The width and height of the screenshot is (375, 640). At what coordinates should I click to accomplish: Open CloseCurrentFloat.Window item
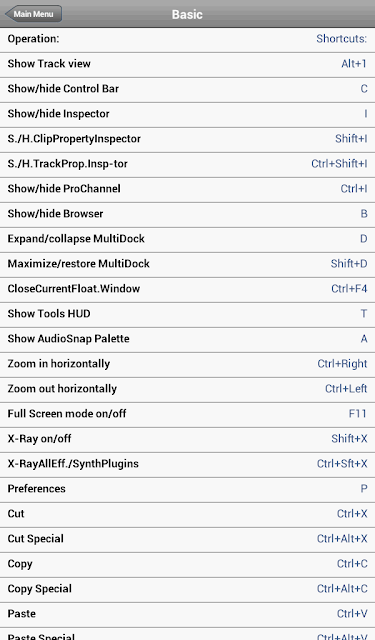187,289
